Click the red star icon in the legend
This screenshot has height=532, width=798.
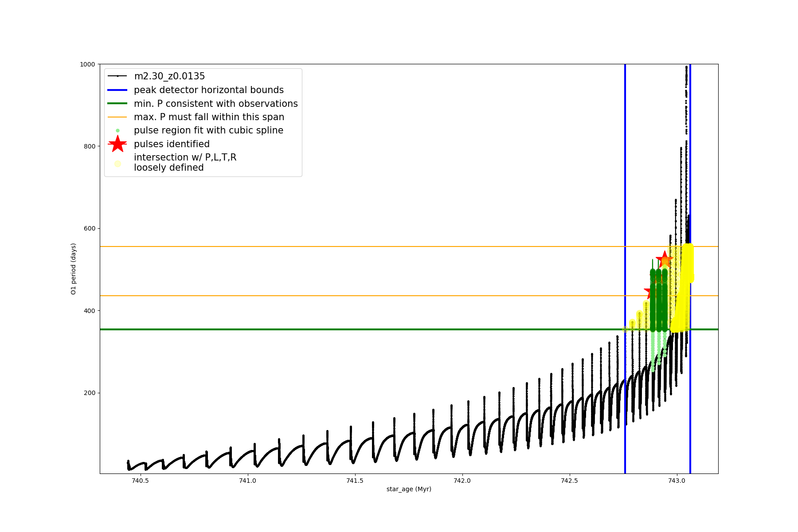117,144
